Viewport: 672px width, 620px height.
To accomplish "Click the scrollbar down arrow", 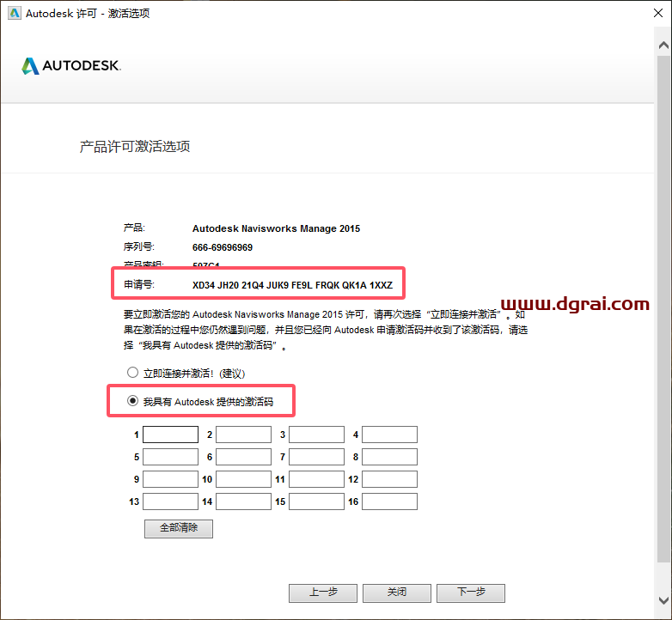I will tap(663, 600).
